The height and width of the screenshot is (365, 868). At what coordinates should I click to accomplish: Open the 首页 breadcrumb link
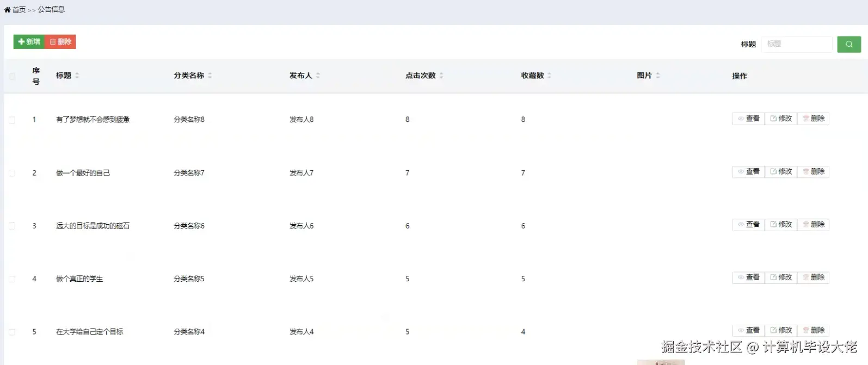(x=19, y=10)
